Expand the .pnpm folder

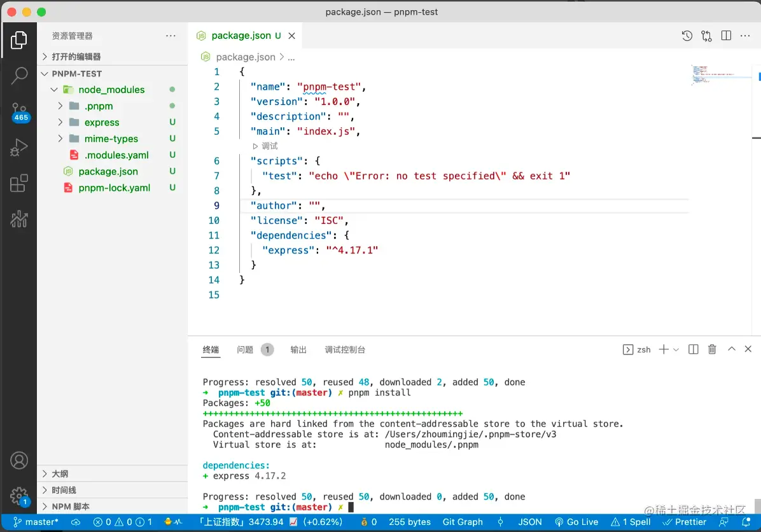click(113, 106)
